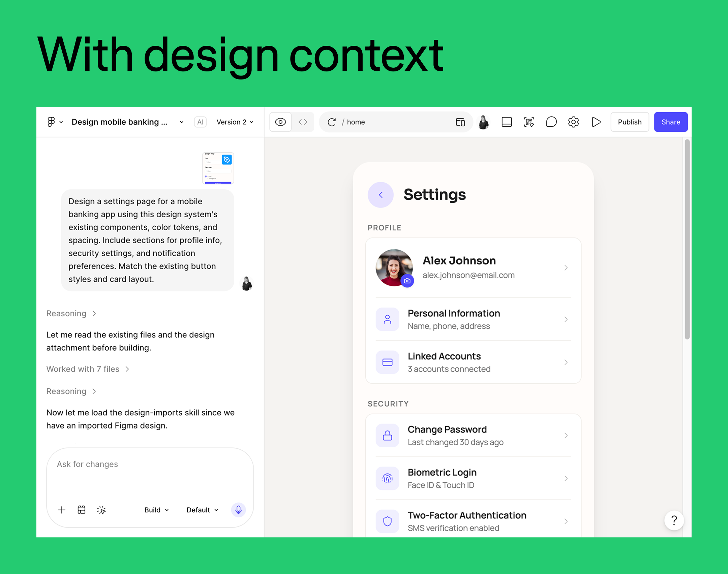The height and width of the screenshot is (574, 728).
Task: Activate the point-and-click select icon in chat
Action: click(101, 510)
